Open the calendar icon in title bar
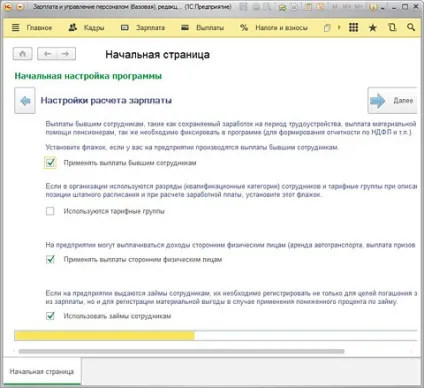Image resolution: width=424 pixels, height=388 pixels. coord(321,7)
